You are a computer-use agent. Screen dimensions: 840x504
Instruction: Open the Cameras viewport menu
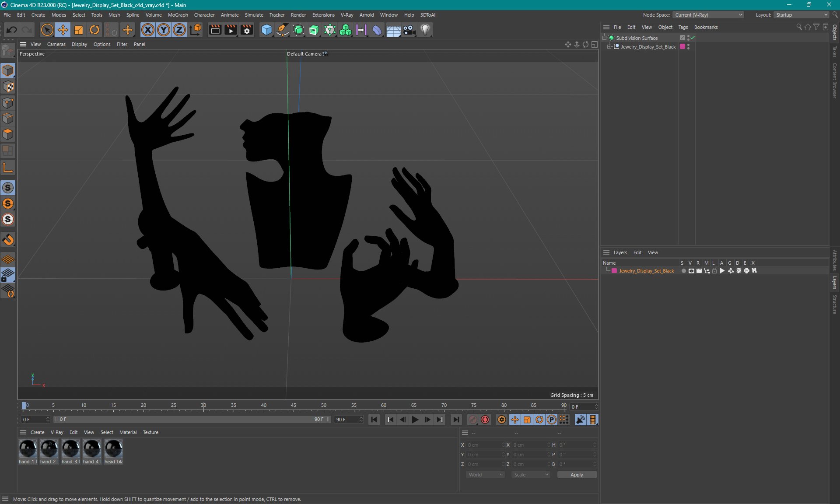click(x=56, y=44)
